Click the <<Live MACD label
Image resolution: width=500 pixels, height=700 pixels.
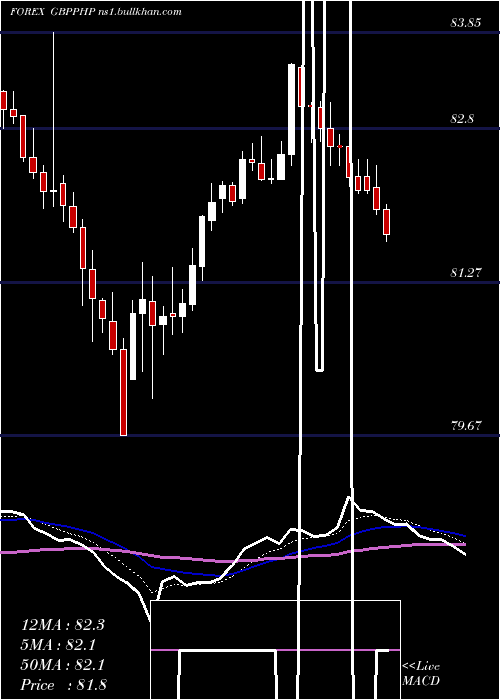coord(421,673)
